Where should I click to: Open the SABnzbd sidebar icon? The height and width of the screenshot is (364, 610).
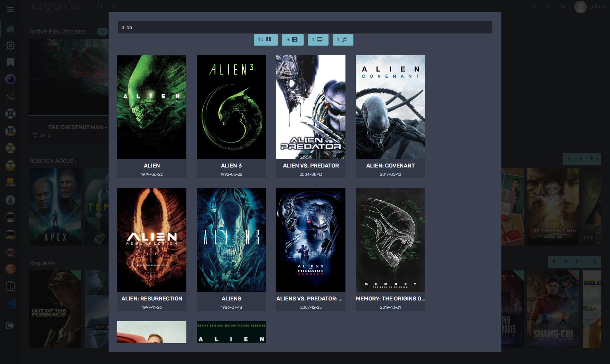point(10,182)
